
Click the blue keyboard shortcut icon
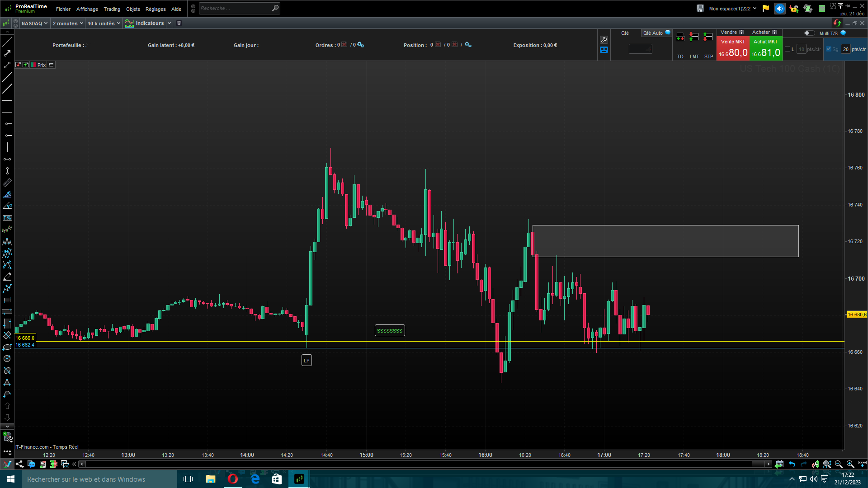click(604, 50)
